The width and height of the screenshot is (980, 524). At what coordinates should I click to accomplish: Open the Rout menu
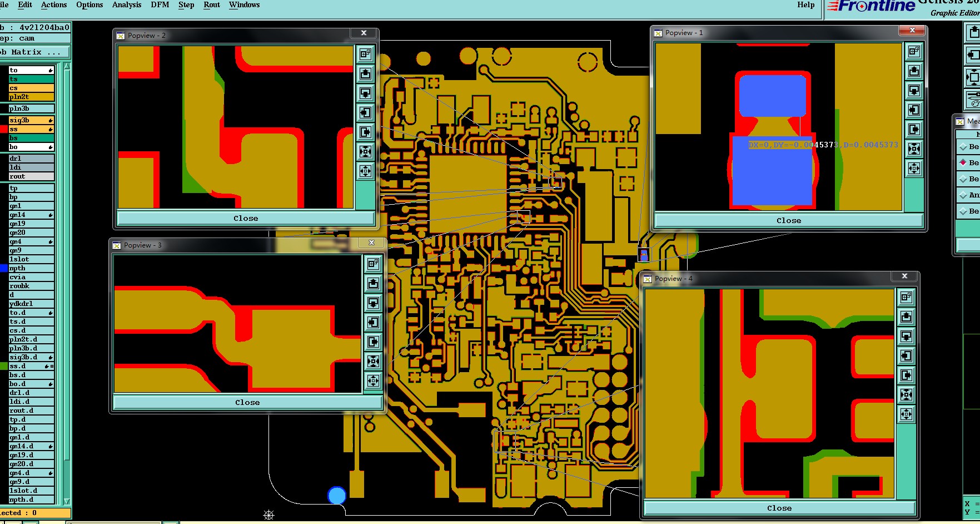[x=212, y=5]
